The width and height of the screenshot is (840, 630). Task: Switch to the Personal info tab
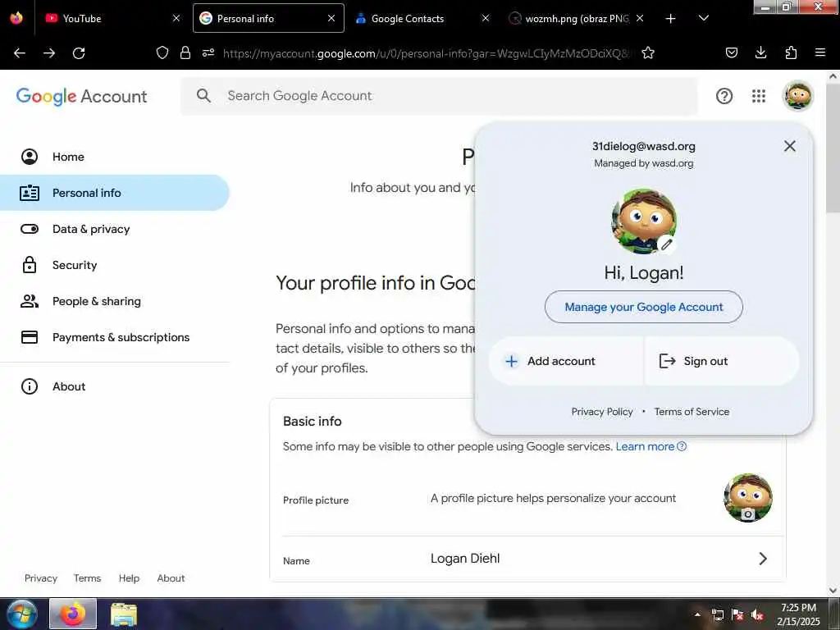click(268, 18)
